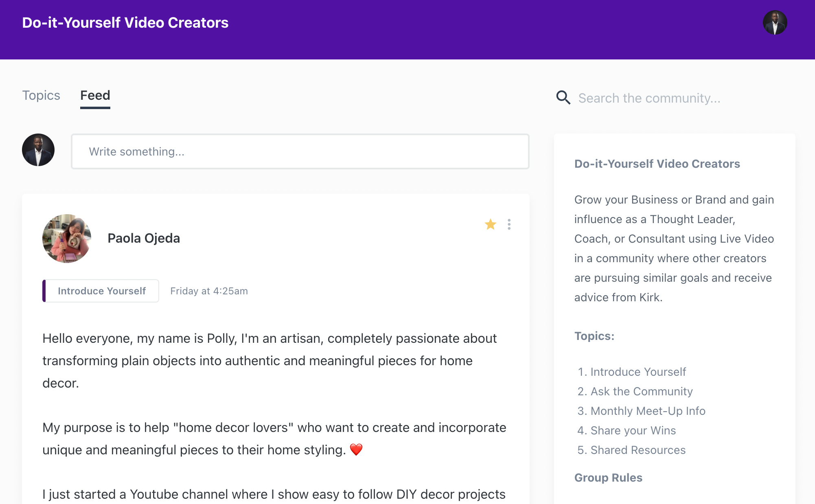Screen dimensions: 815x504
Task: Open the Introduce Yourself topic tag
Action: coord(101,291)
